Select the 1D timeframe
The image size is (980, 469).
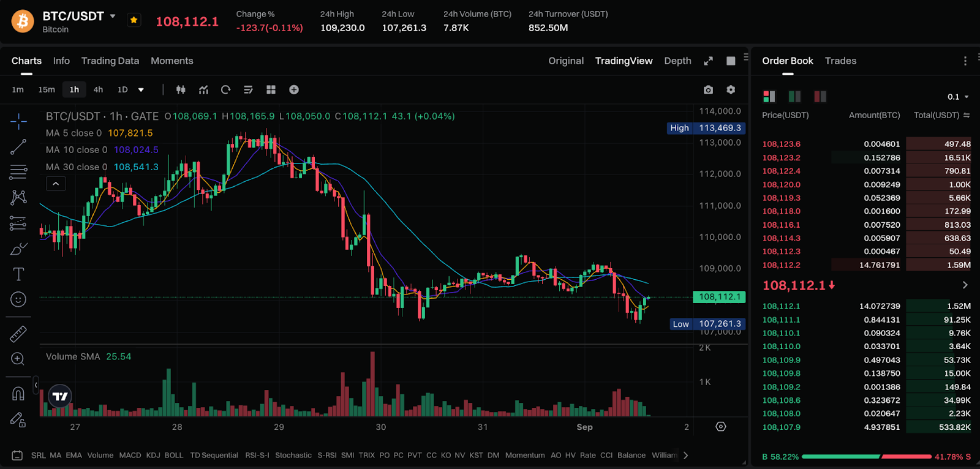click(x=123, y=89)
